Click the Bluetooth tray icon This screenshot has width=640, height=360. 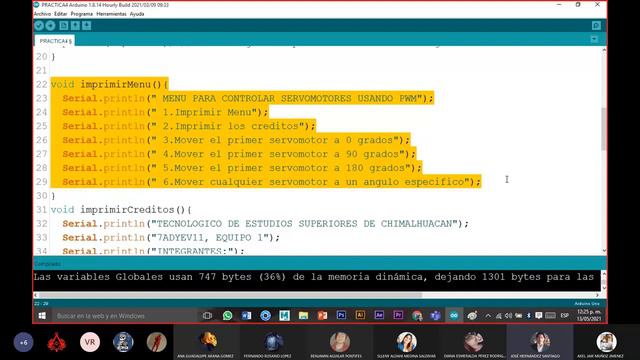pyautogui.click(x=529, y=316)
